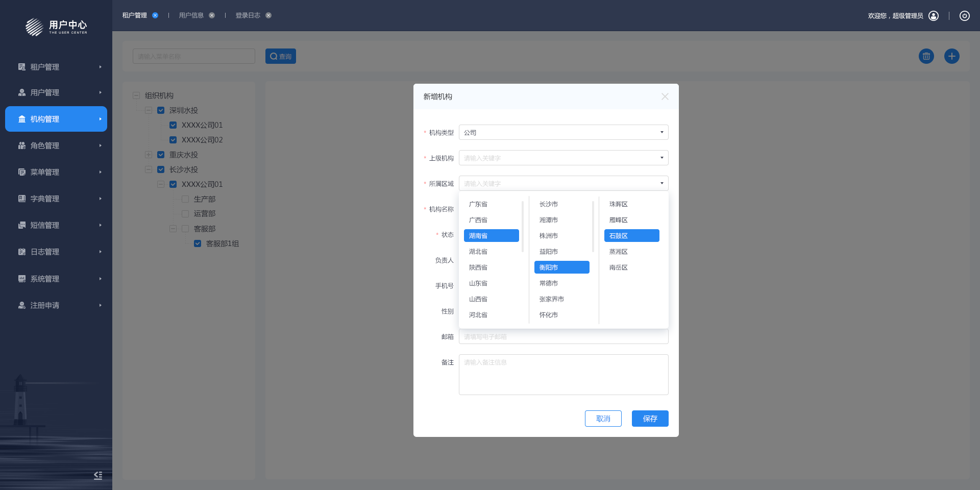Click the user avatar icon

[x=934, y=16]
